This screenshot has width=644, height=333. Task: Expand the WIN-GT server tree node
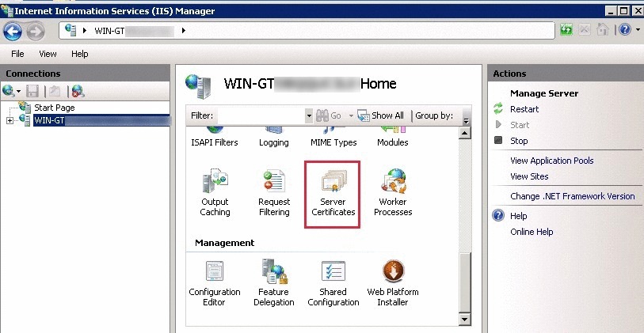point(10,120)
